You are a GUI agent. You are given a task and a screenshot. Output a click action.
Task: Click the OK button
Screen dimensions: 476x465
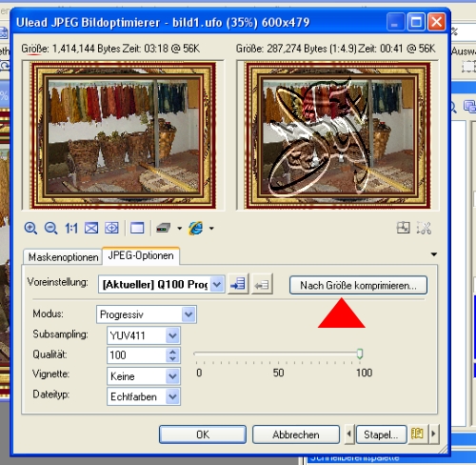click(203, 435)
